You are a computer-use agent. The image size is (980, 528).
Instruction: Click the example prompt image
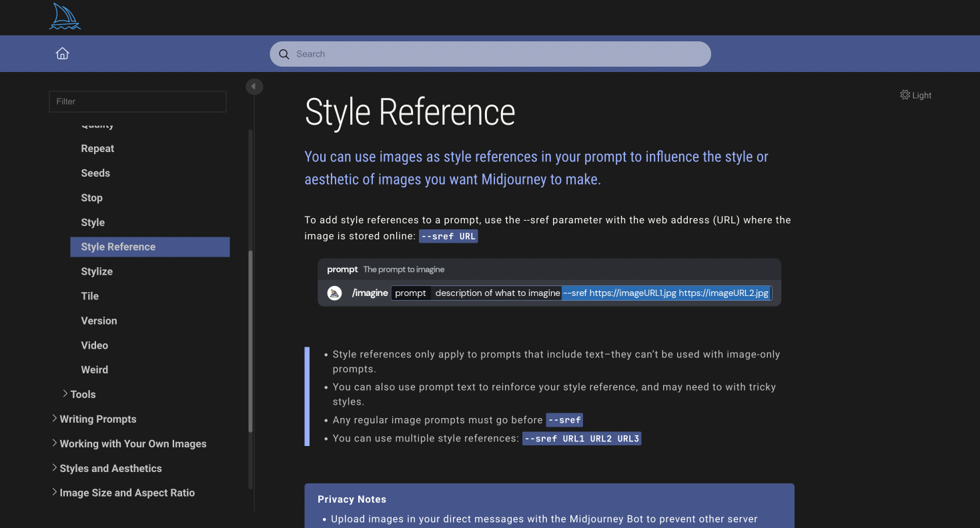click(549, 282)
